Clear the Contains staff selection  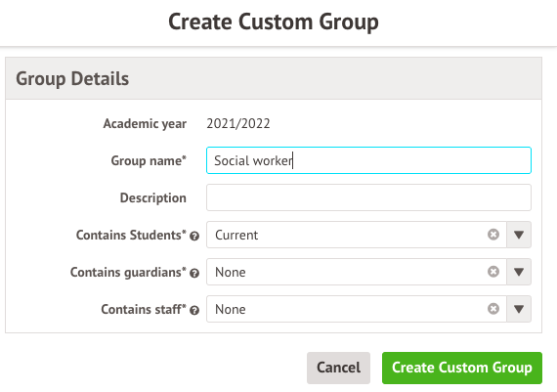pos(493,309)
